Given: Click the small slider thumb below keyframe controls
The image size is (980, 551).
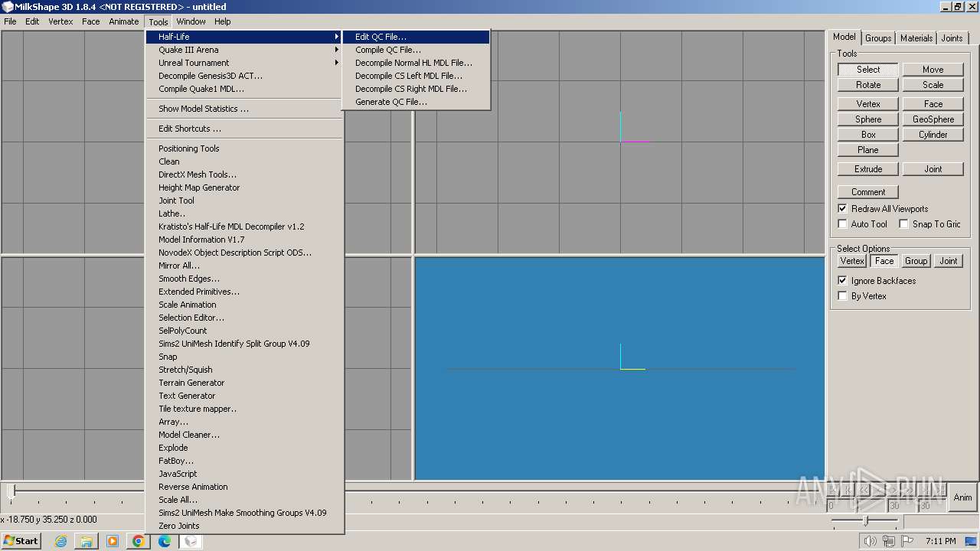Looking at the screenshot, I should [865, 521].
